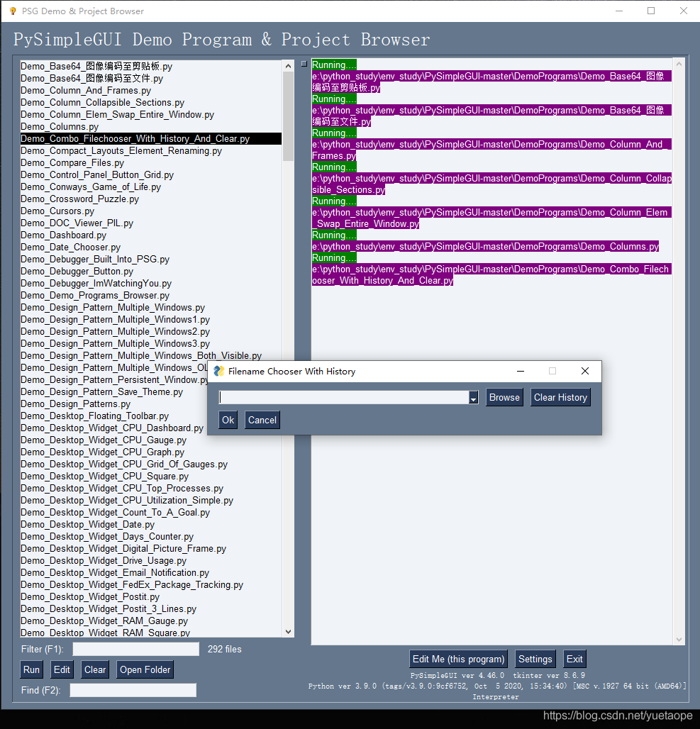Click the Clear button
The width and height of the screenshot is (700, 729).
coord(95,669)
